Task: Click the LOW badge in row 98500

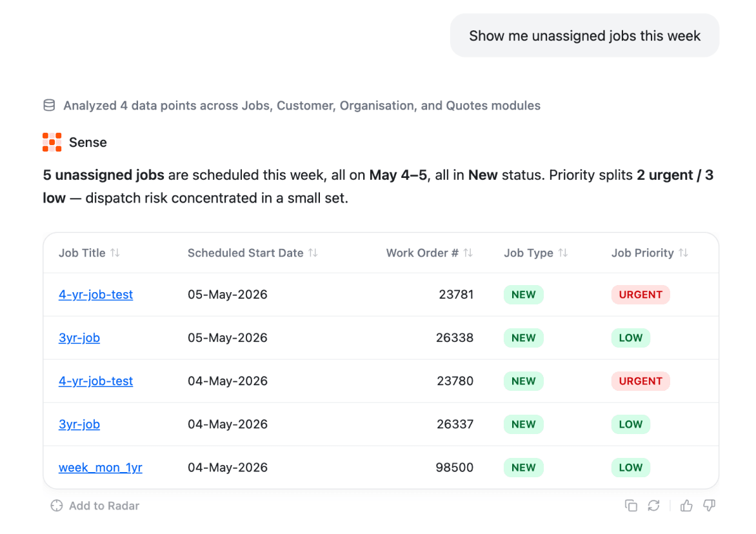Action: tap(631, 468)
